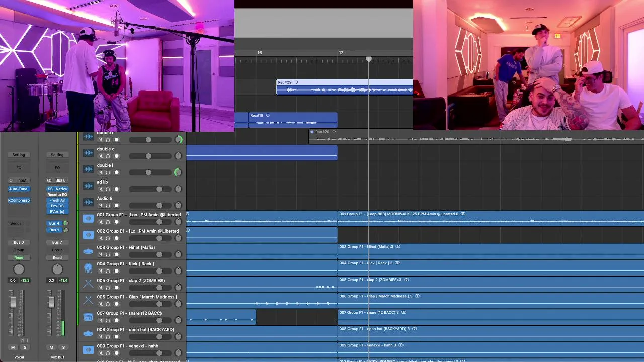This screenshot has height=362, width=644.
Task: Click the clap 2 (ZOMBIES) drumsticks icon
Action: (88, 284)
